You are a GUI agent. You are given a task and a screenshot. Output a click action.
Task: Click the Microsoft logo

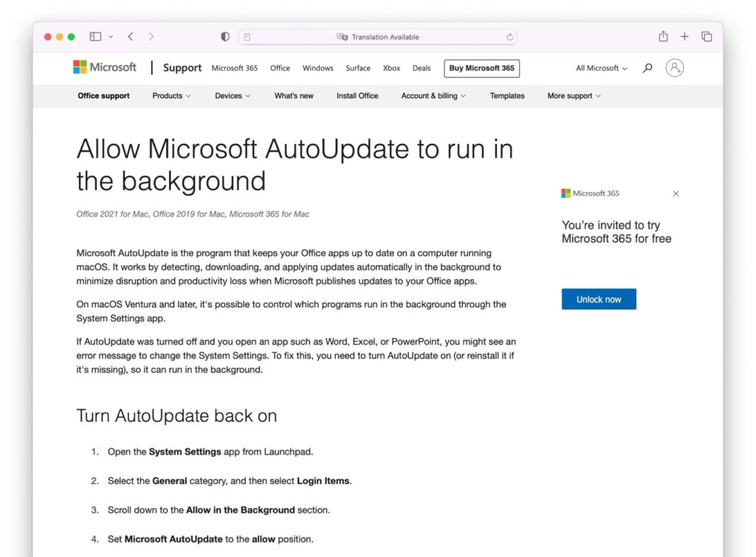coord(105,67)
